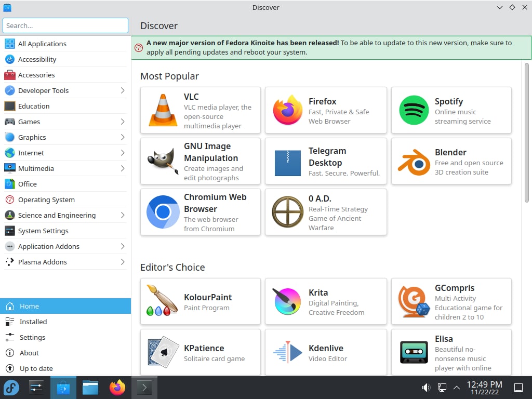Click the System Settings category icon

click(x=9, y=231)
